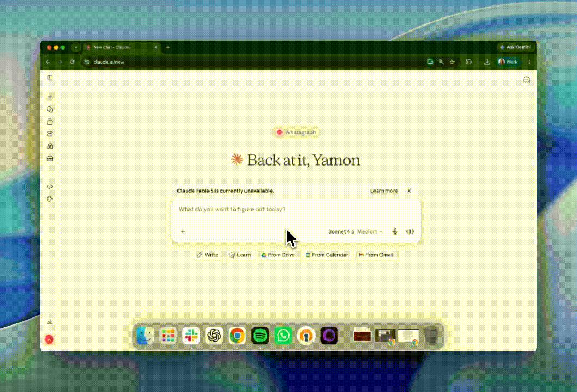The width and height of the screenshot is (577, 392).
Task: Open the palette icon in the sidebar
Action: click(50, 199)
